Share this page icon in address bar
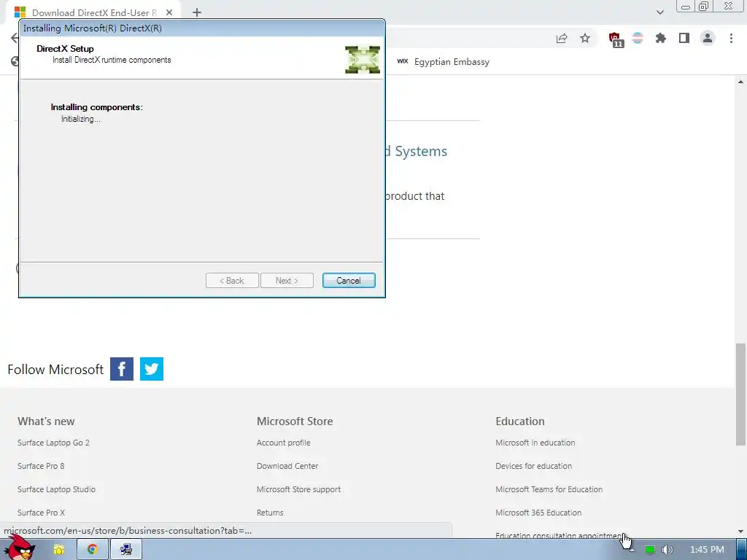The image size is (747, 560). click(562, 38)
